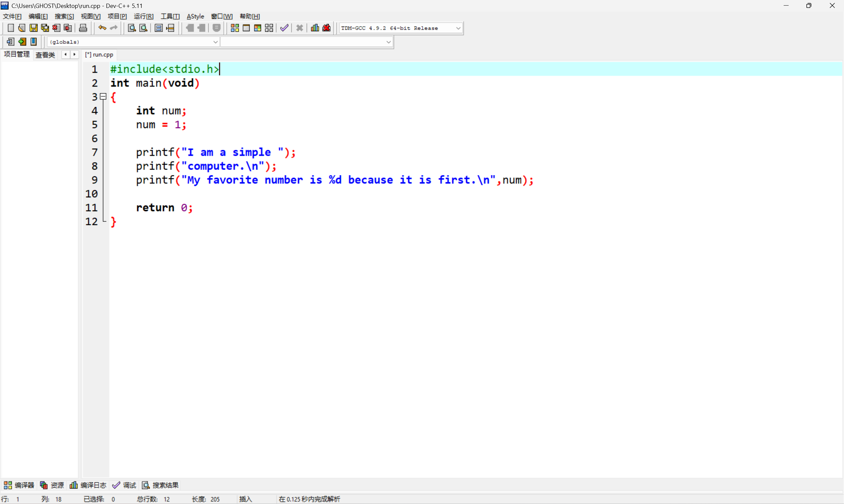Expand the (globals) scope dropdown
Screen dimensions: 844x504
tap(215, 42)
